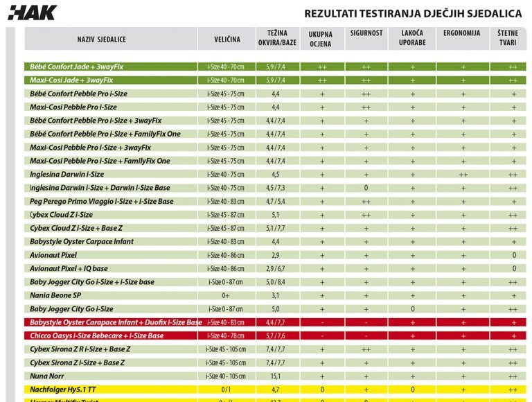Select row 'Cybex Cloud Z i-Size + Base Z'

275,228
